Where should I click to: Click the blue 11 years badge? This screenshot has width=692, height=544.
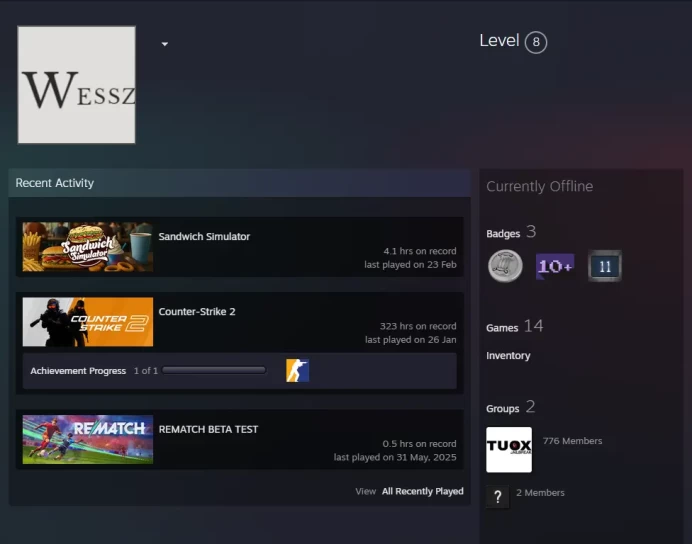coord(605,266)
